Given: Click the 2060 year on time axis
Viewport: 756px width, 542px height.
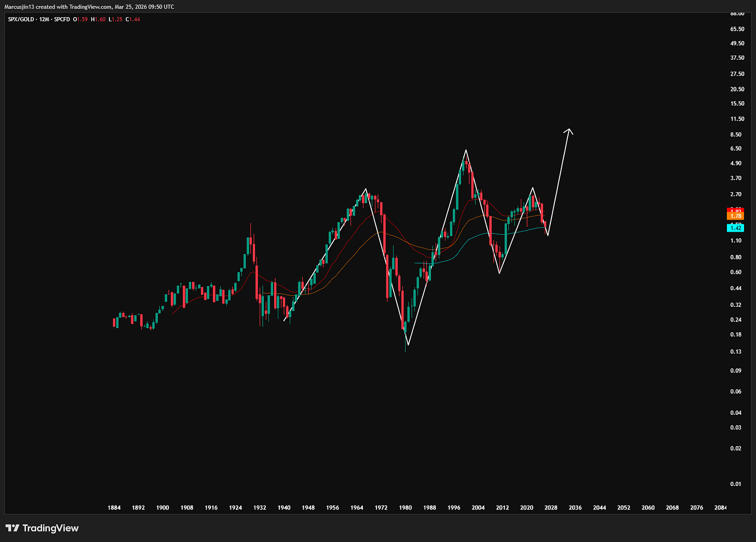Looking at the screenshot, I should click(x=648, y=508).
